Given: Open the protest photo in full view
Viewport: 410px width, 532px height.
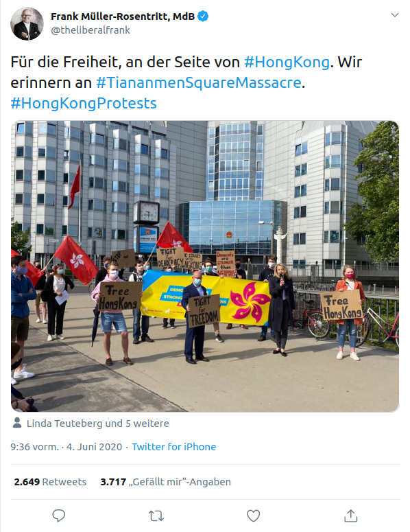Looking at the screenshot, I should click(x=205, y=266).
